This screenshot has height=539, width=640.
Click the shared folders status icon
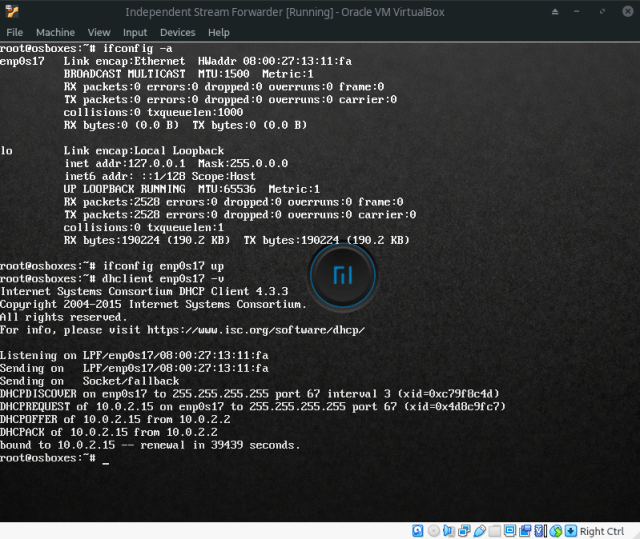click(495, 531)
